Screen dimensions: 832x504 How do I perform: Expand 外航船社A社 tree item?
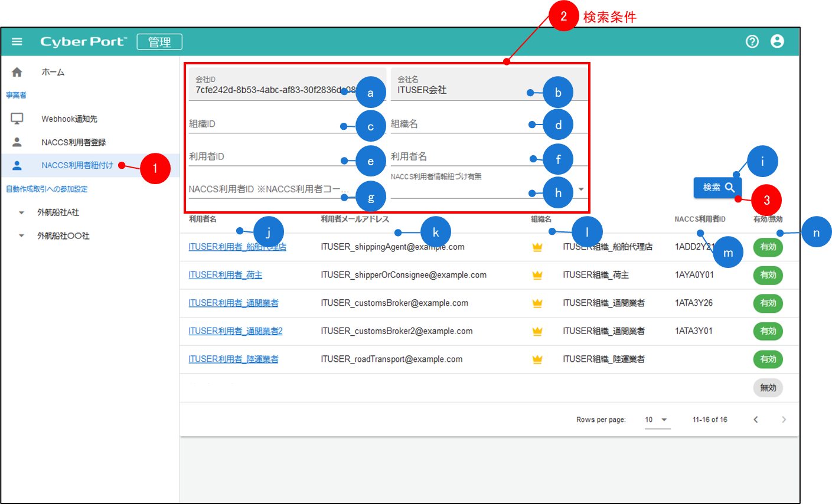coord(22,212)
